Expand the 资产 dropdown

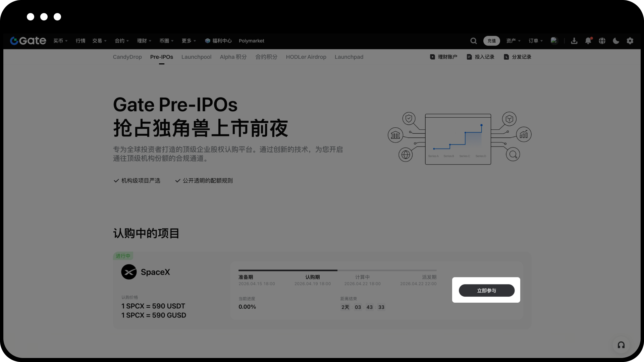click(513, 41)
